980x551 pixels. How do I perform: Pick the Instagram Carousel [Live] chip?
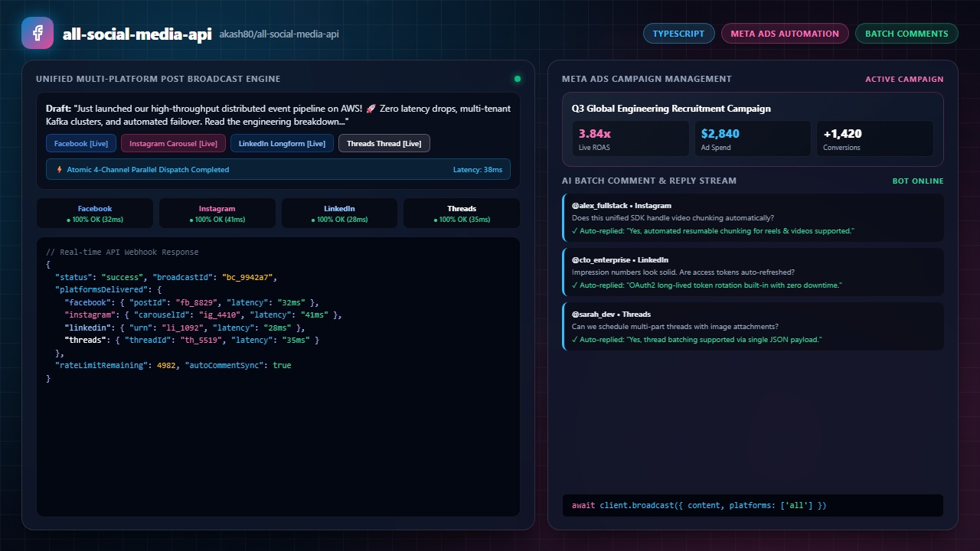[x=174, y=143]
